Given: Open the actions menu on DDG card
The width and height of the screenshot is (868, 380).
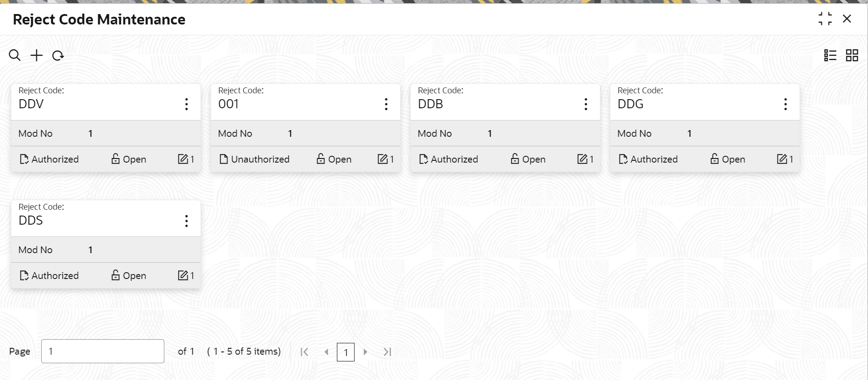Looking at the screenshot, I should click(786, 104).
